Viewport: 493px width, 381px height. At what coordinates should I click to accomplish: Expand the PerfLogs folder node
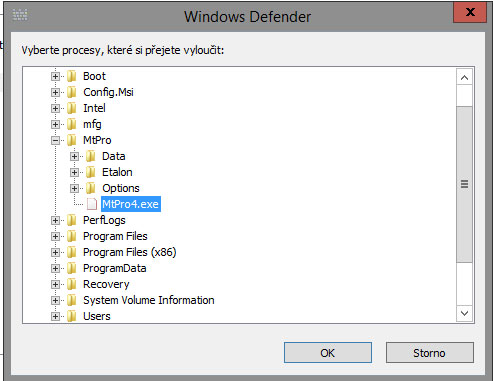click(55, 221)
